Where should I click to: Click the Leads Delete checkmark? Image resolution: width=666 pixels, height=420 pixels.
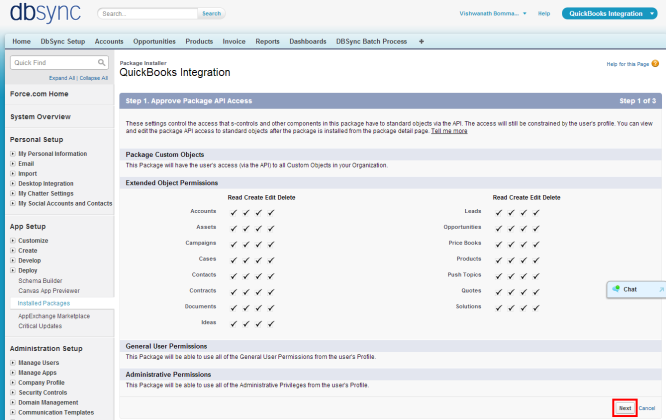point(537,212)
